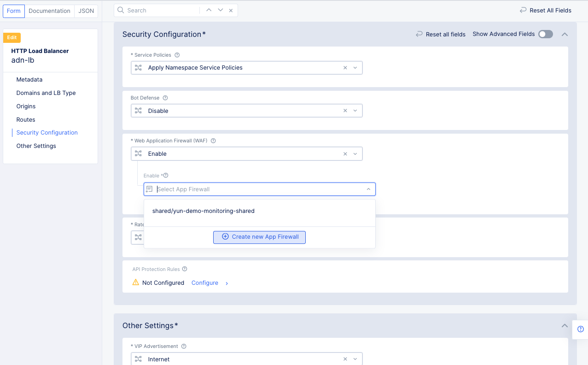Click the reset arrow icon beside Reset all fields
588x365 pixels.
(x=418, y=34)
